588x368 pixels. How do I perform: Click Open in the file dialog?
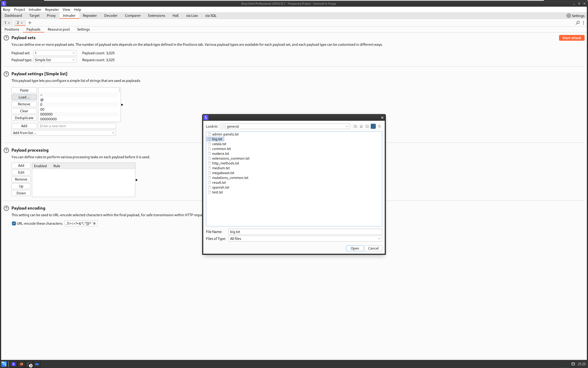coord(355,248)
